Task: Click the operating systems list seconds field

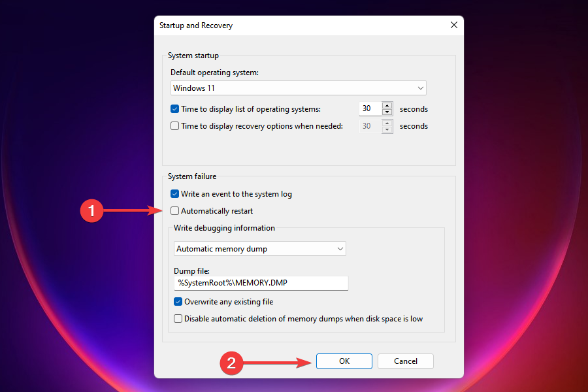Action: pyautogui.click(x=370, y=109)
